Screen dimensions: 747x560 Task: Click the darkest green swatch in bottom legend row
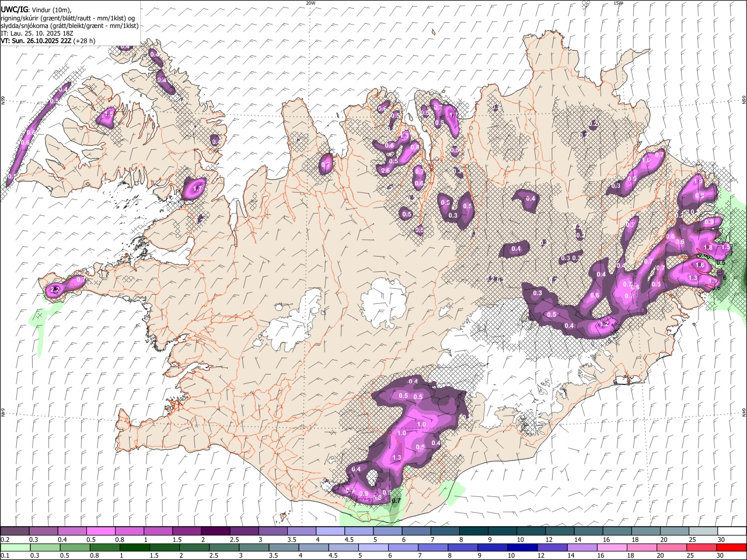(x=134, y=547)
